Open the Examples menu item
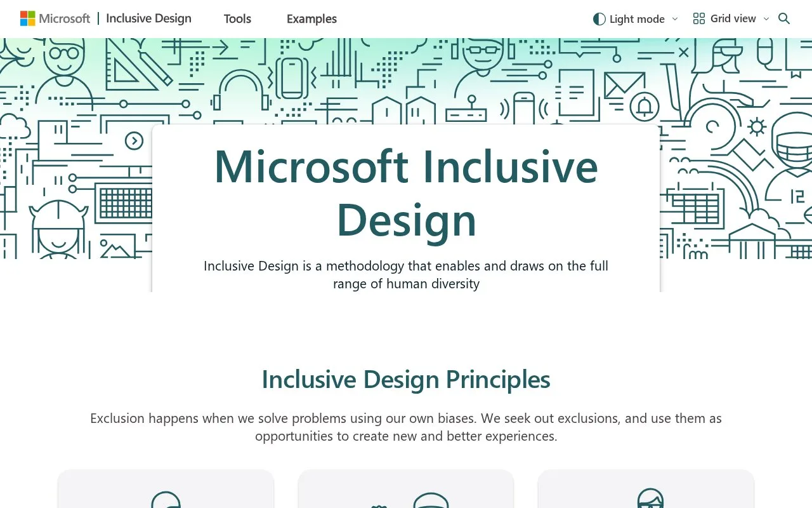This screenshot has height=508, width=812. (x=311, y=19)
